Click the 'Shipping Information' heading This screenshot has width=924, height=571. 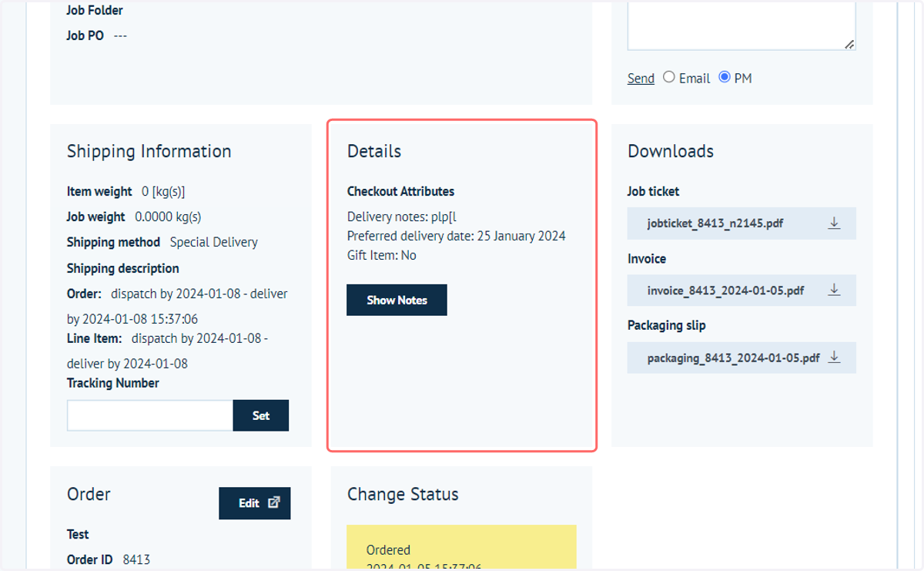149,151
